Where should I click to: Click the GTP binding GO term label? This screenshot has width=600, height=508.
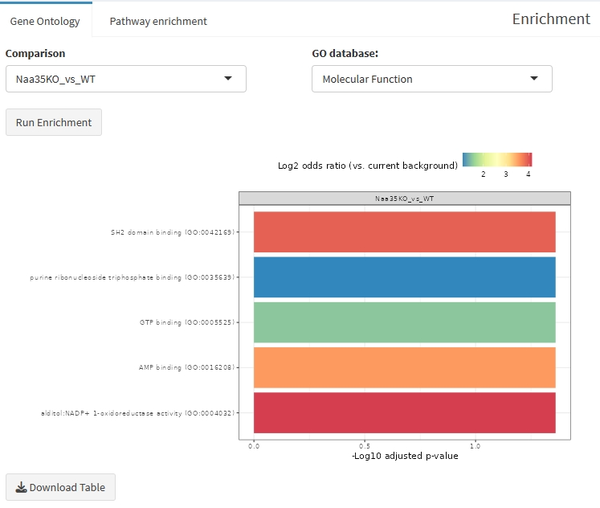coord(186,322)
